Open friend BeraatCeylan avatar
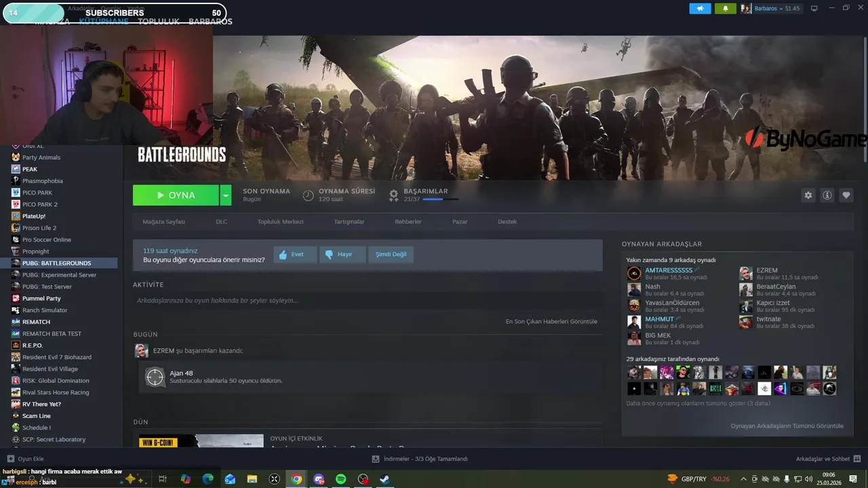 746,289
